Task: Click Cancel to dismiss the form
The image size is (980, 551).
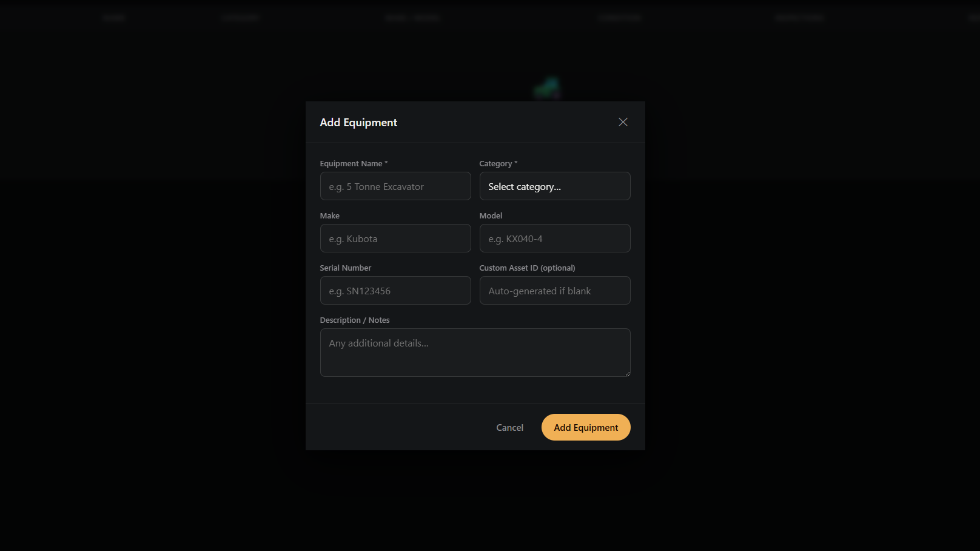Action: 509,427
